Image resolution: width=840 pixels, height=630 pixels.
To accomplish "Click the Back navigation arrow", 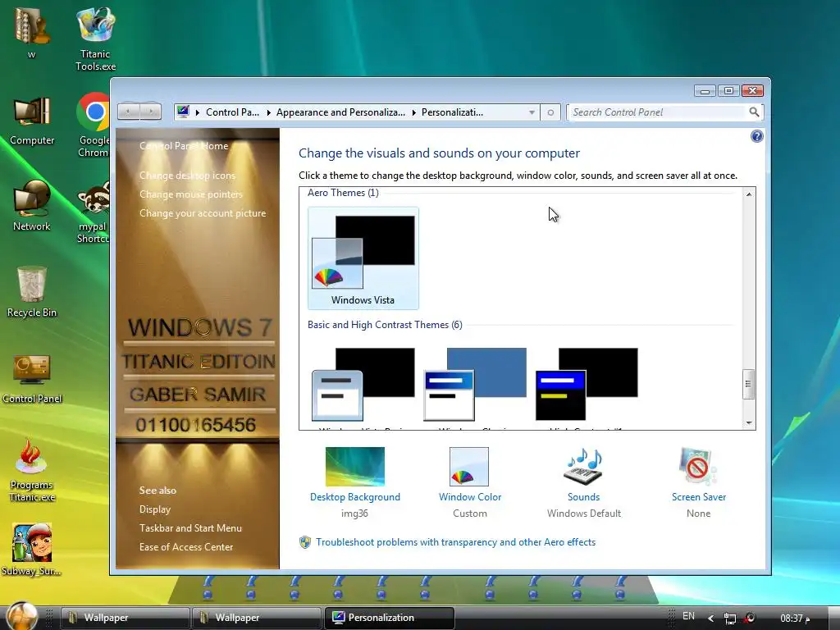I will [x=129, y=112].
